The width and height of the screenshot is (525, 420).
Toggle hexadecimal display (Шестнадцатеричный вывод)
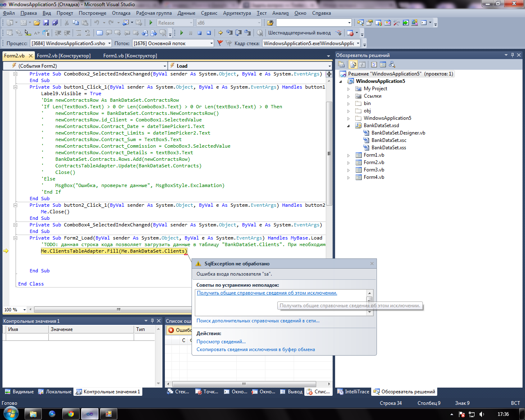coord(299,33)
